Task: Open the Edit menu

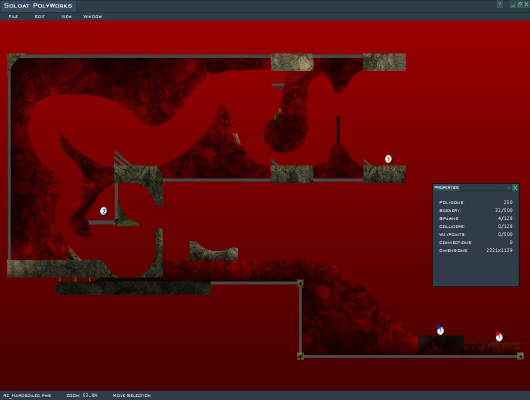Action: (x=40, y=16)
